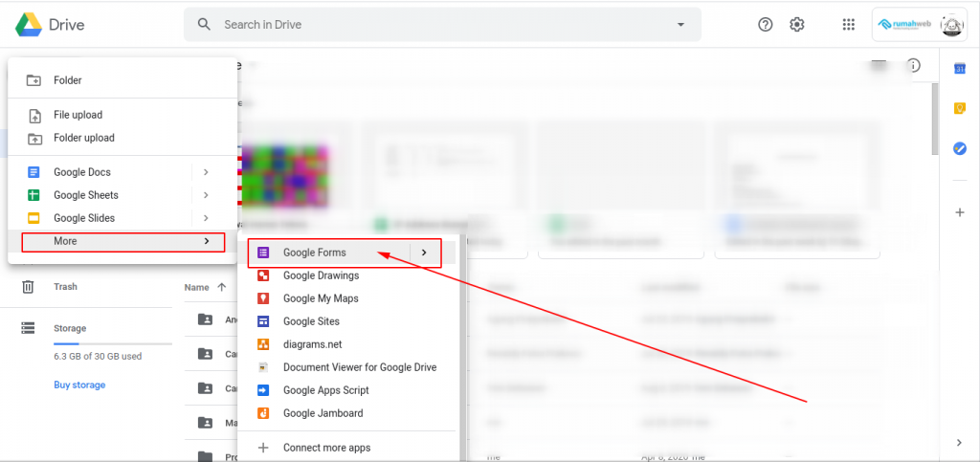Select diagrams.net in submenu
The height and width of the screenshot is (462, 980).
346,344
